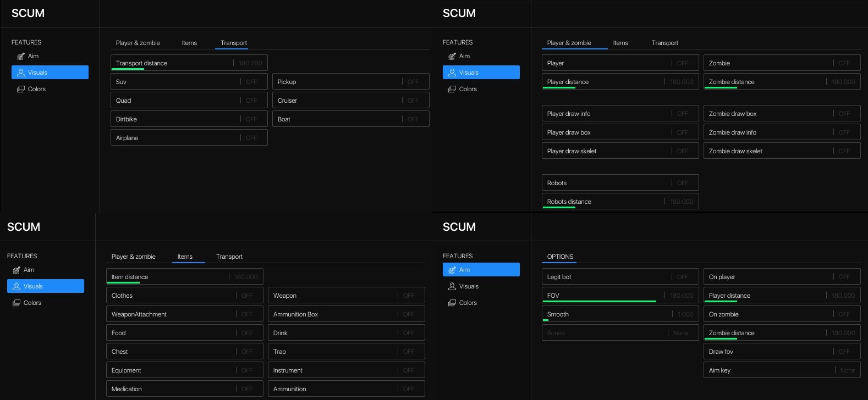Screen dimensions: 868x400
Task: Switch on the Cruiser toggle
Action: point(351,101)
